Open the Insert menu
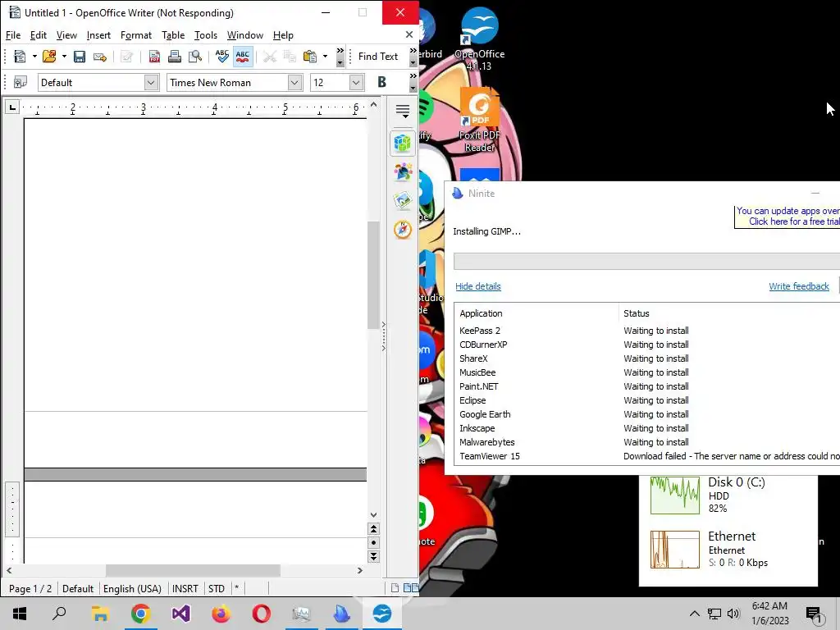Image resolution: width=840 pixels, height=630 pixels. pos(98,35)
